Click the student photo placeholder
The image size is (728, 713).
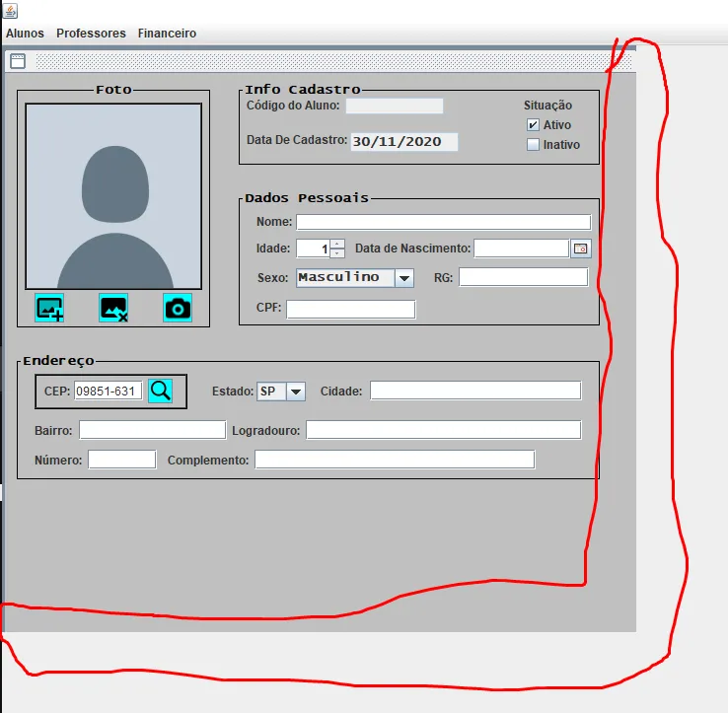pyautogui.click(x=113, y=196)
